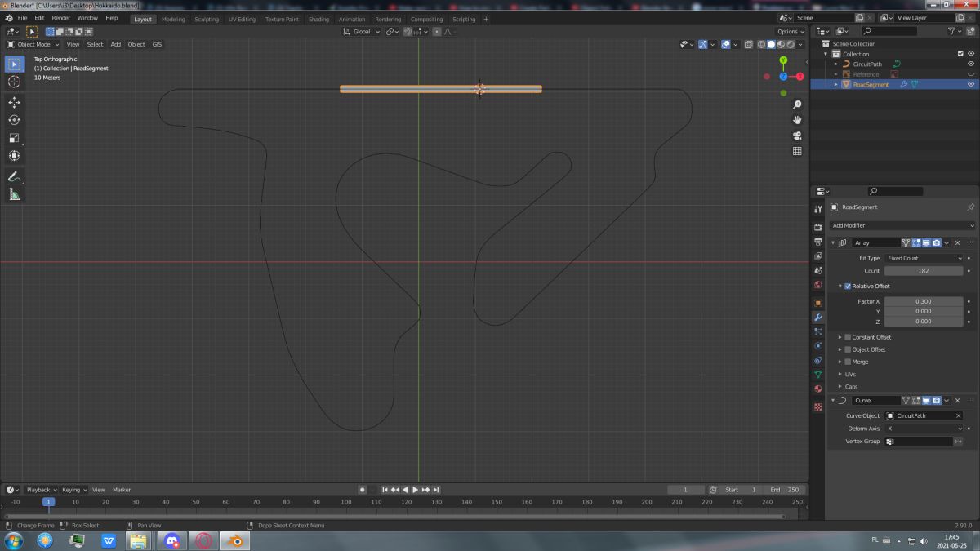Activate the Select Box tool
The width and height of the screenshot is (980, 551).
point(14,64)
